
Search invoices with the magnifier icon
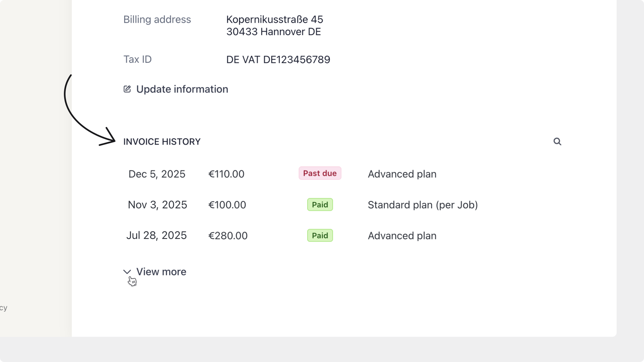(x=557, y=142)
